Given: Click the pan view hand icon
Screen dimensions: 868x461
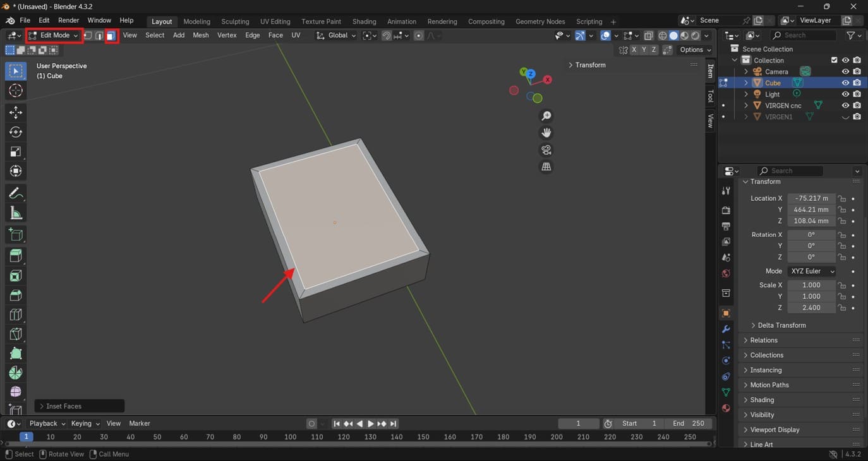Looking at the screenshot, I should [x=546, y=133].
